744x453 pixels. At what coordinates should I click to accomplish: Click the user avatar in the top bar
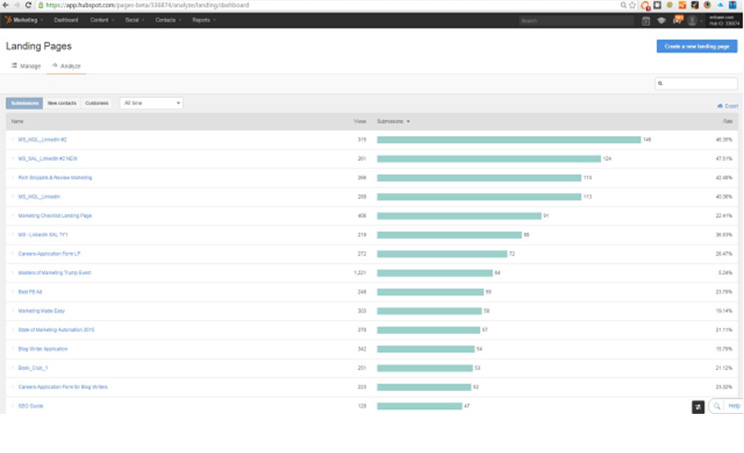pyautogui.click(x=692, y=20)
